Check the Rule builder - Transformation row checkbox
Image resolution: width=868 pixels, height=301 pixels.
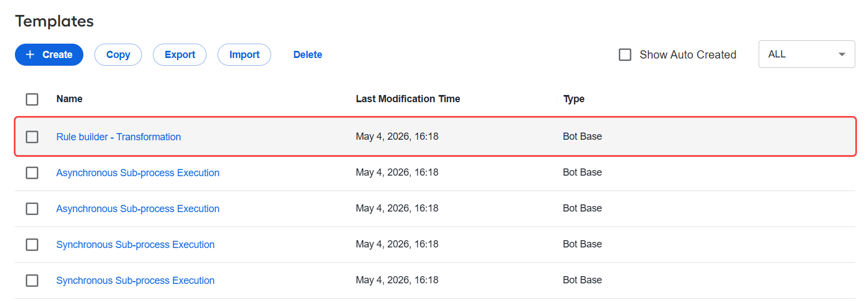click(x=32, y=137)
